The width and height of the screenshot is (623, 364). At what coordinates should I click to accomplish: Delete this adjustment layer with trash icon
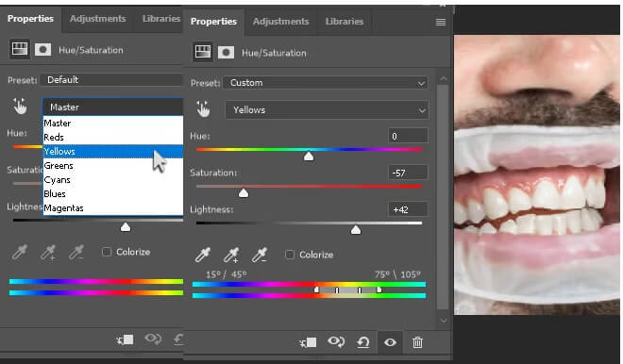tap(417, 342)
